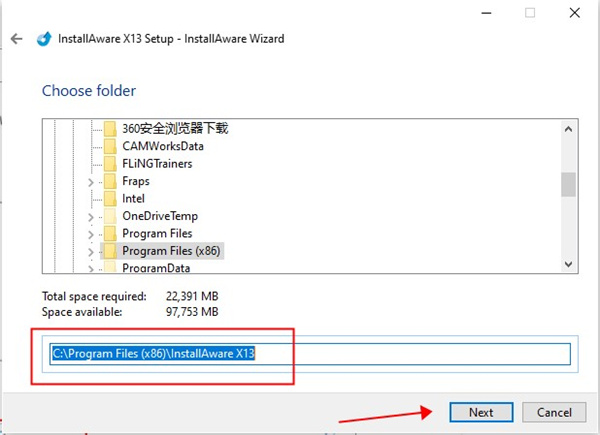Screen dimensions: 600x435
Task: Expand the Fraps folder node
Action: 91,182
